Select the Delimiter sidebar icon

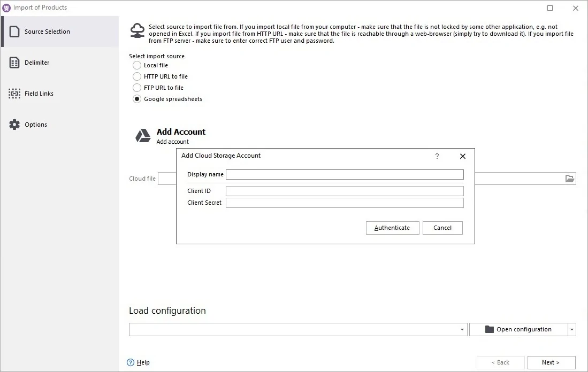[14, 62]
